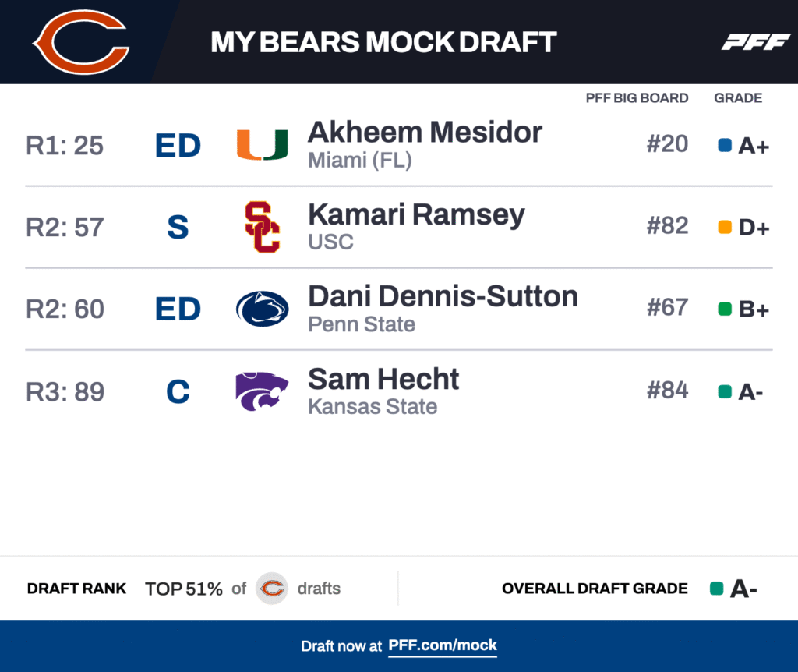Select the Dani Dennis-Sutton player name

pos(443,296)
